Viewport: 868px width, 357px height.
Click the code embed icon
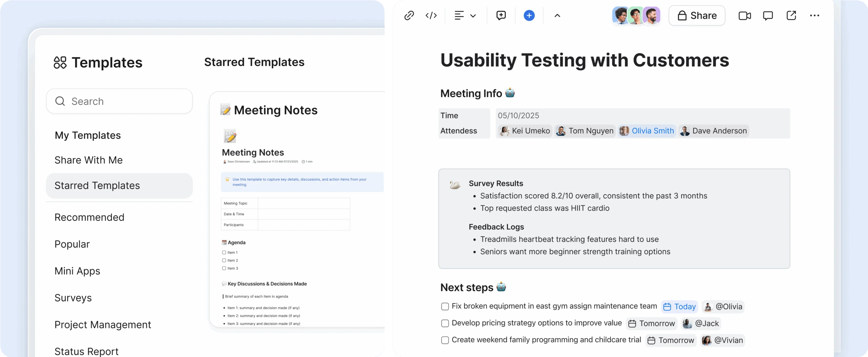431,16
